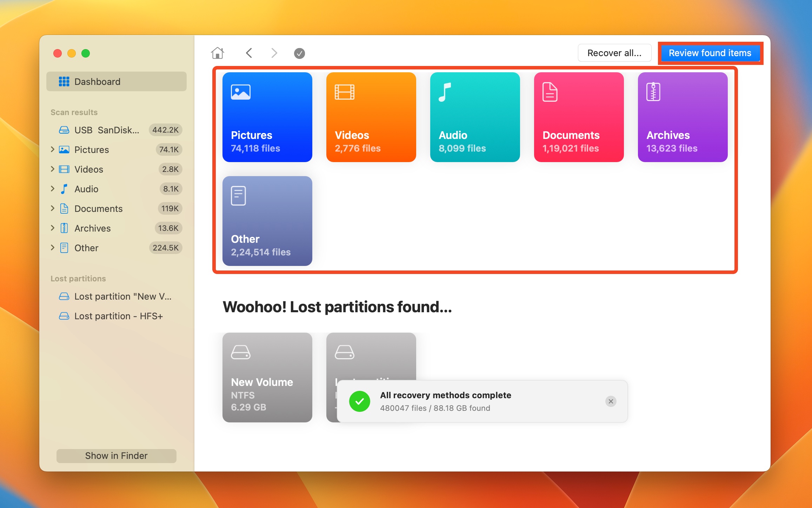This screenshot has height=508, width=812.
Task: Open the Other files category card
Action: [267, 221]
